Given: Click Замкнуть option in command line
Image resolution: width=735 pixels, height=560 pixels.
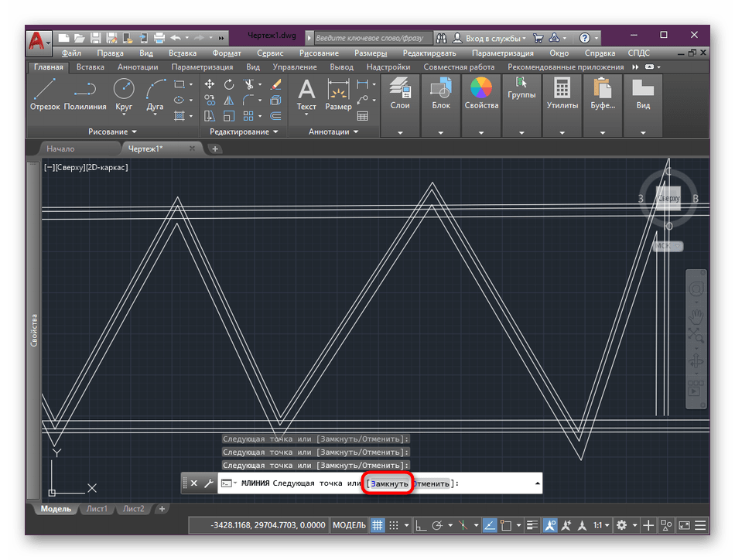Looking at the screenshot, I should click(389, 483).
